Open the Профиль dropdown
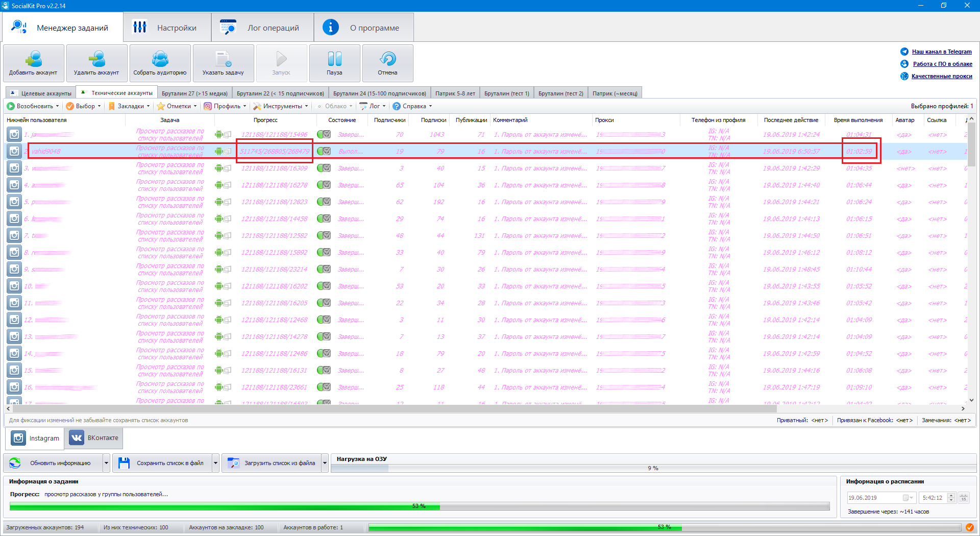This screenshot has height=536, width=980. pos(226,106)
